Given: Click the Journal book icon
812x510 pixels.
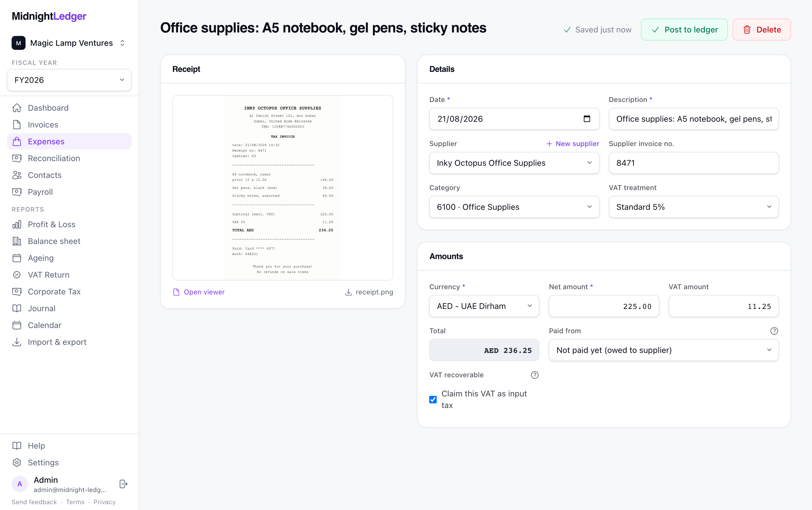Looking at the screenshot, I should [x=17, y=309].
